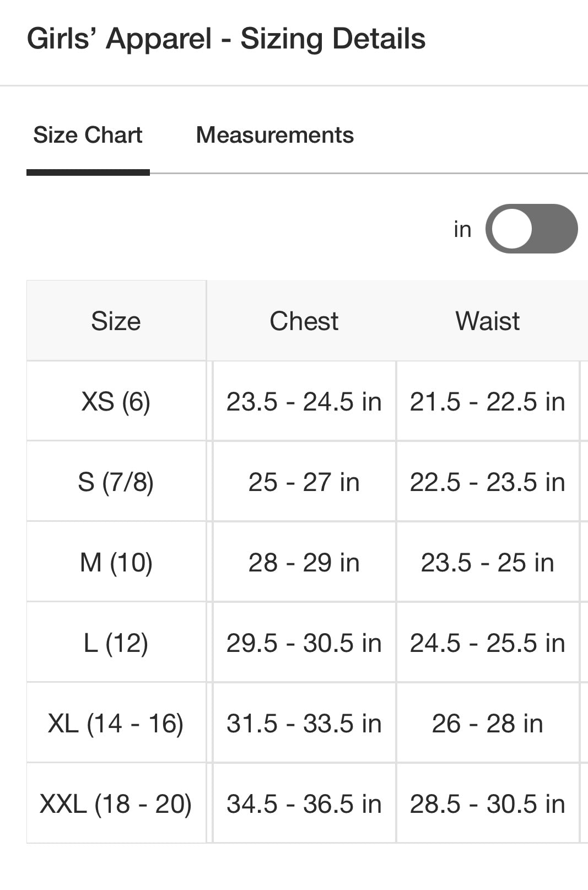Select the S (7/8) size cell
588x890 pixels.
pyautogui.click(x=116, y=482)
